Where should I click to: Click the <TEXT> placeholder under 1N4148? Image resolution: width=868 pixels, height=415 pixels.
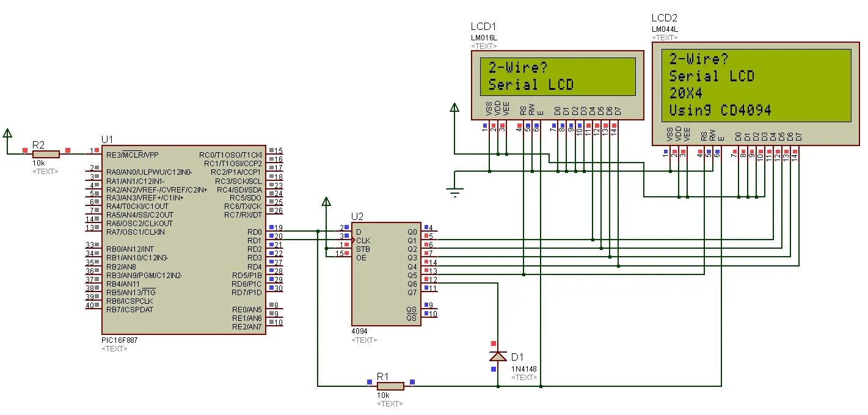pyautogui.click(x=525, y=378)
